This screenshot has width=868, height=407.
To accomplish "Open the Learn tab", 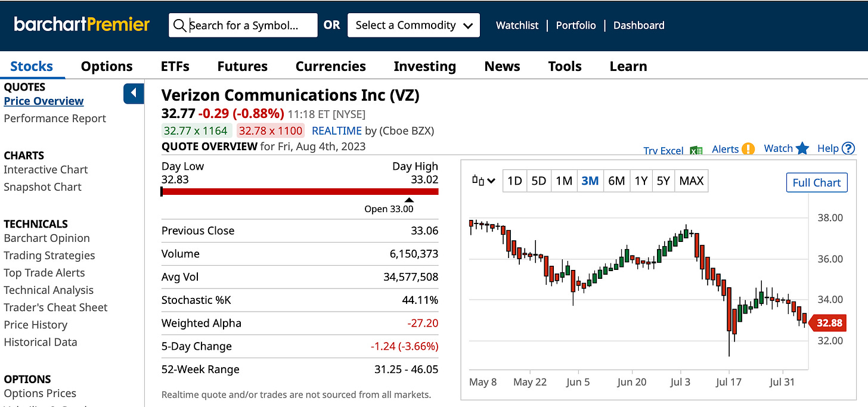I will point(628,66).
